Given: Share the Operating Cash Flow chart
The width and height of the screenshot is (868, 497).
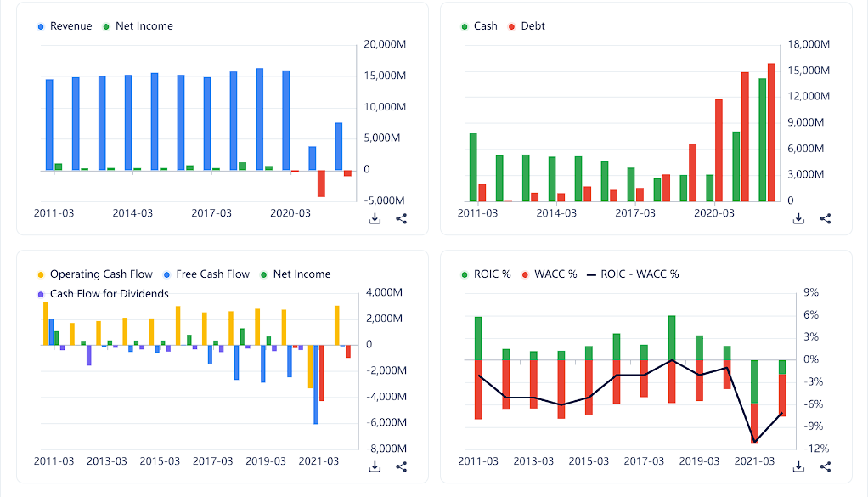Looking at the screenshot, I should [402, 466].
